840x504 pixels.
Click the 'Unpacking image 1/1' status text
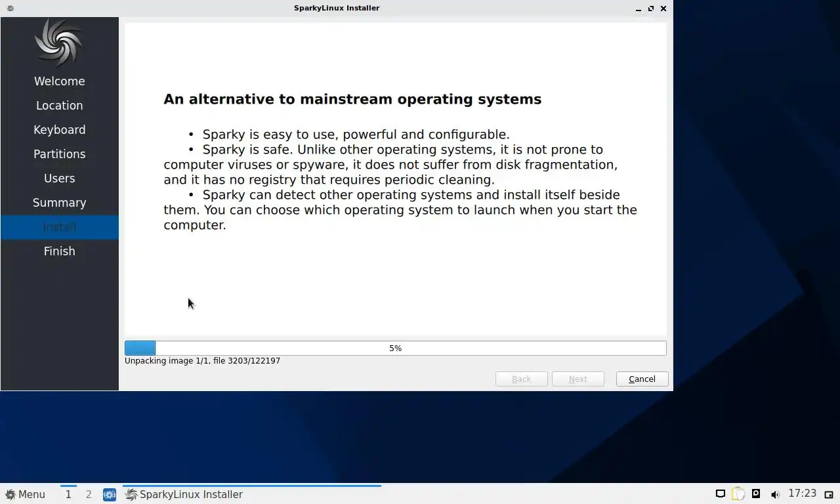tap(202, 361)
